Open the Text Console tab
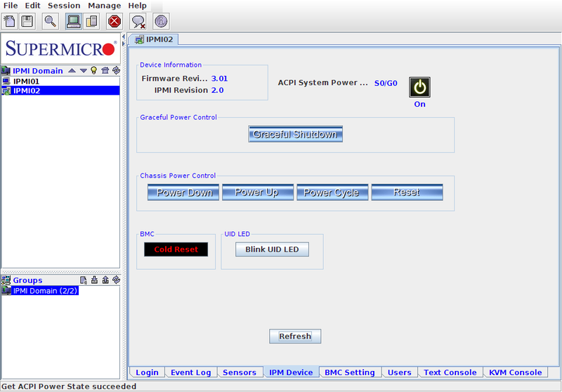Screen dimensions: 562x392 point(450,372)
